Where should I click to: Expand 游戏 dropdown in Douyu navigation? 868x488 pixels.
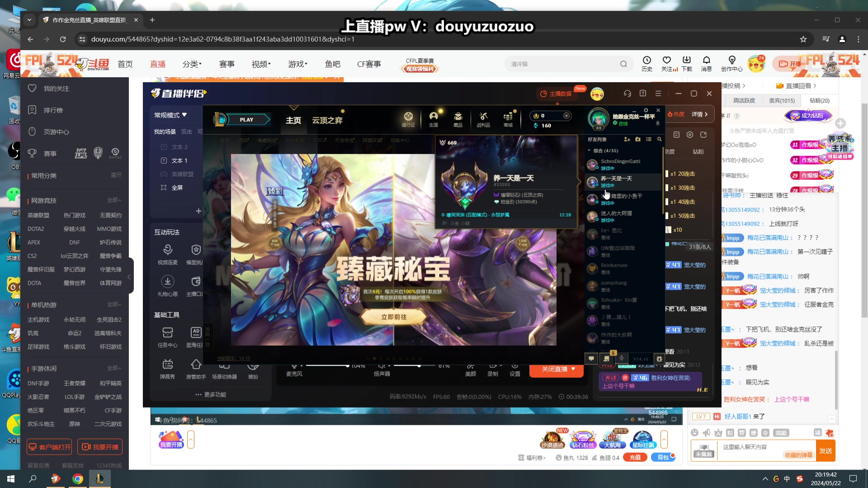coord(298,64)
